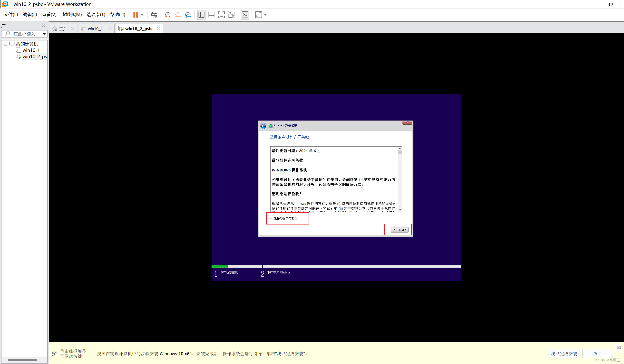Click the license terms scrollbar down arrow
The height and width of the screenshot is (364, 624).
tap(400, 210)
